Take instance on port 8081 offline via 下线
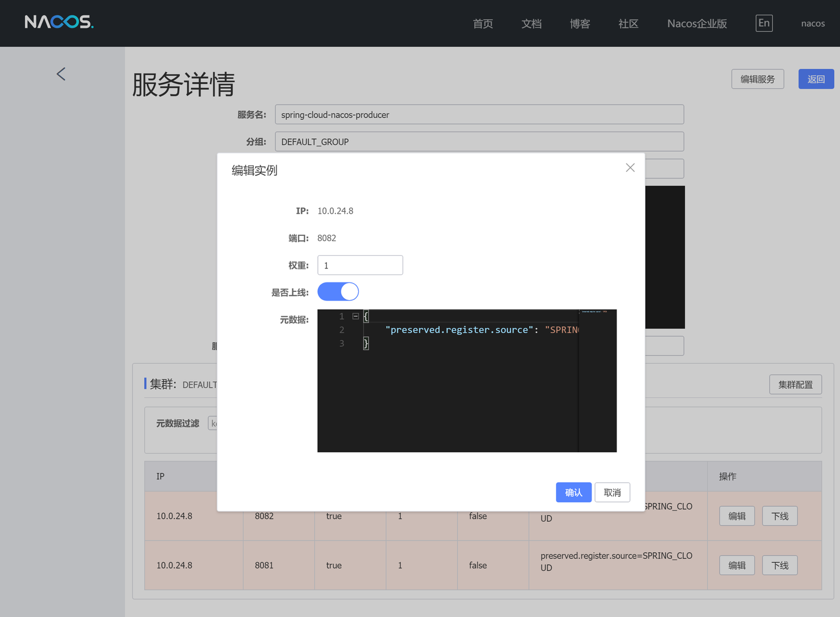Image resolution: width=840 pixels, height=617 pixels. click(x=779, y=565)
